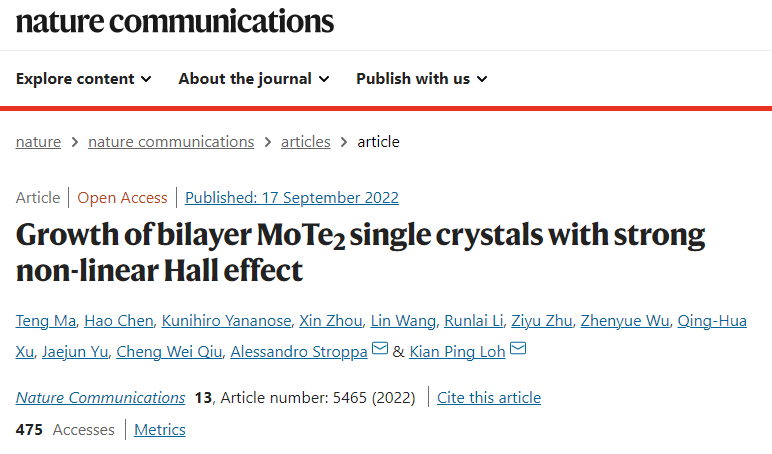772x454 pixels.
Task: Open the Metrics link
Action: tap(160, 429)
